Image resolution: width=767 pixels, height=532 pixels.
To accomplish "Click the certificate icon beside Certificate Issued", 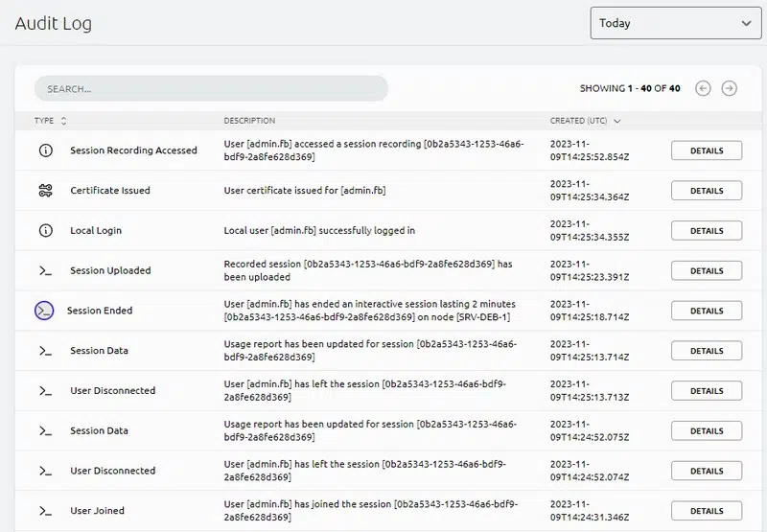I will pos(45,191).
